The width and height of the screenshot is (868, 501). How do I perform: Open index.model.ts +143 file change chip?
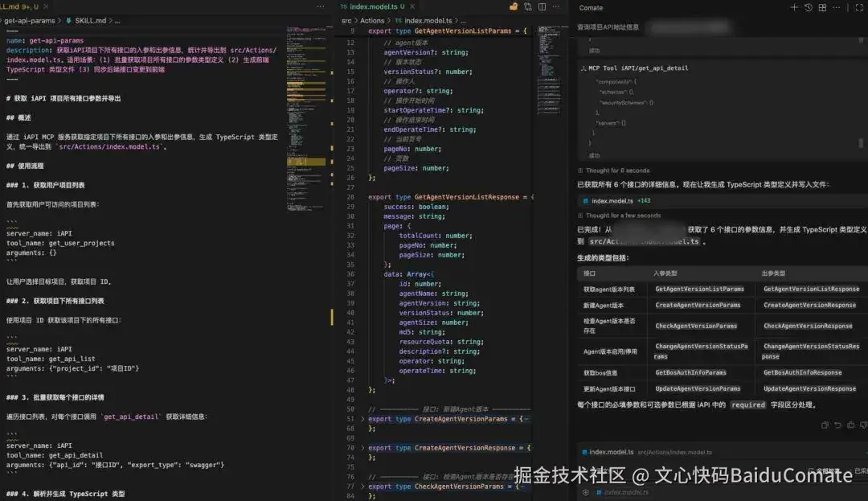pos(616,201)
